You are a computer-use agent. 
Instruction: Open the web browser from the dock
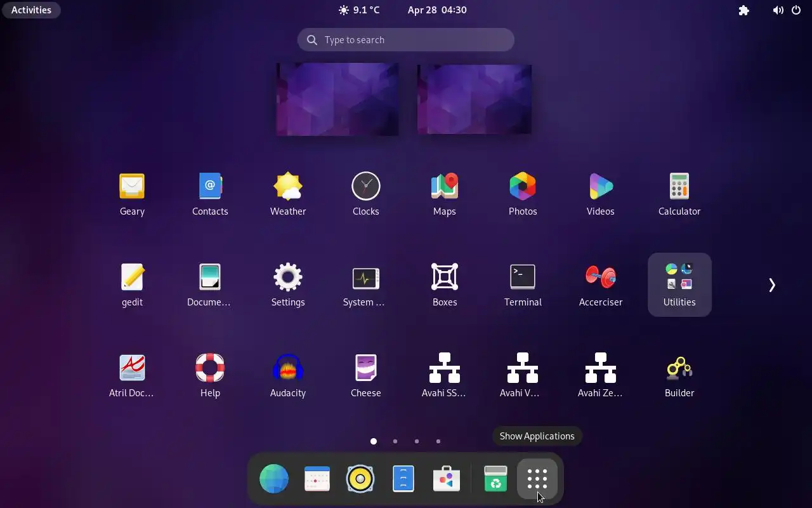click(x=274, y=479)
